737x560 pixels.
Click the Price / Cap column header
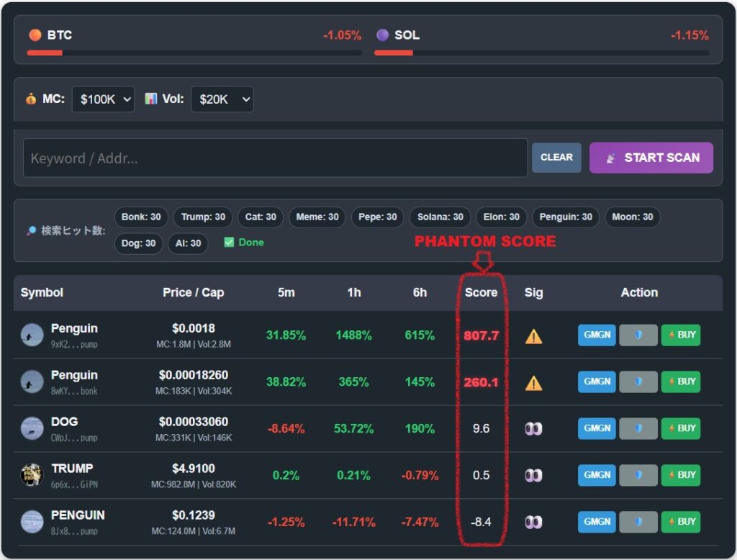click(x=193, y=292)
